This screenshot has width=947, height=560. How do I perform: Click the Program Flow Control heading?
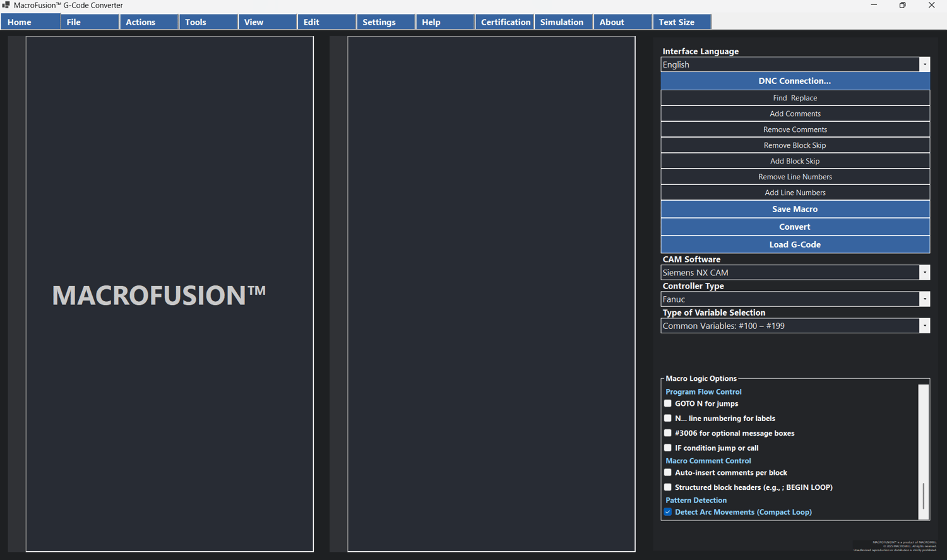[x=703, y=391]
